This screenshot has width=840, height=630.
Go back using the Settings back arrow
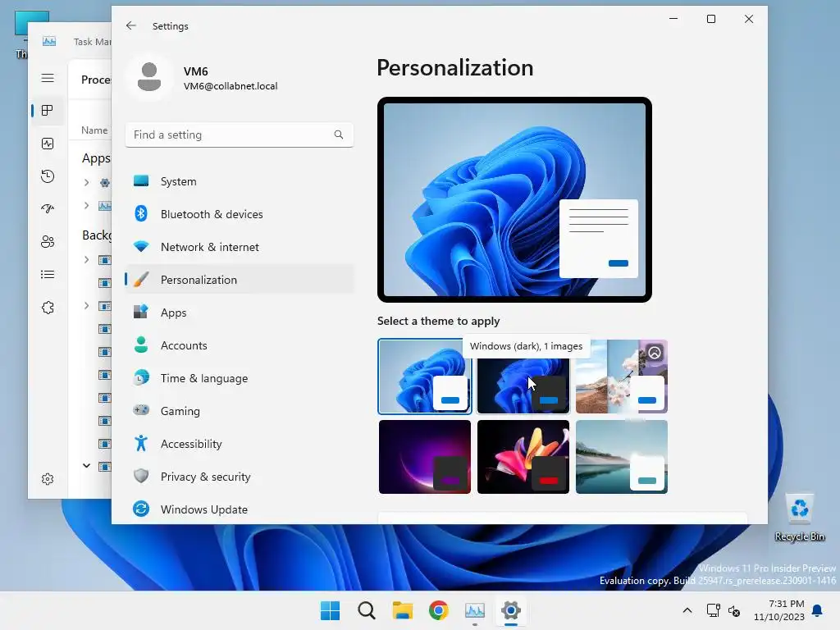pyautogui.click(x=130, y=25)
